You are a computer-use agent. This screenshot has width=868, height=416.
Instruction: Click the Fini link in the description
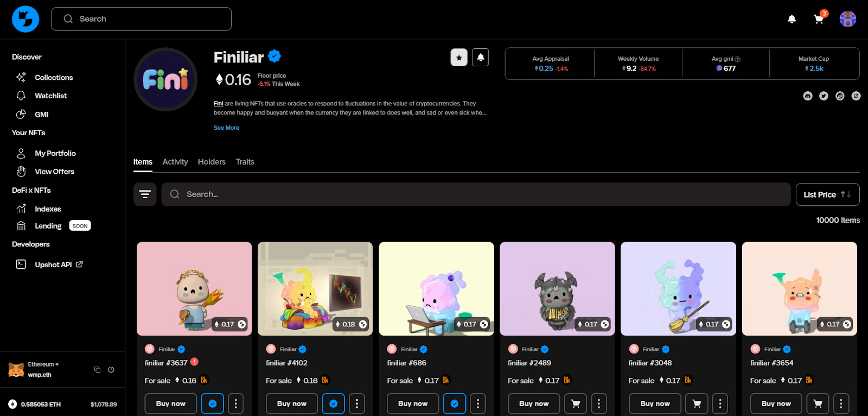(x=218, y=103)
